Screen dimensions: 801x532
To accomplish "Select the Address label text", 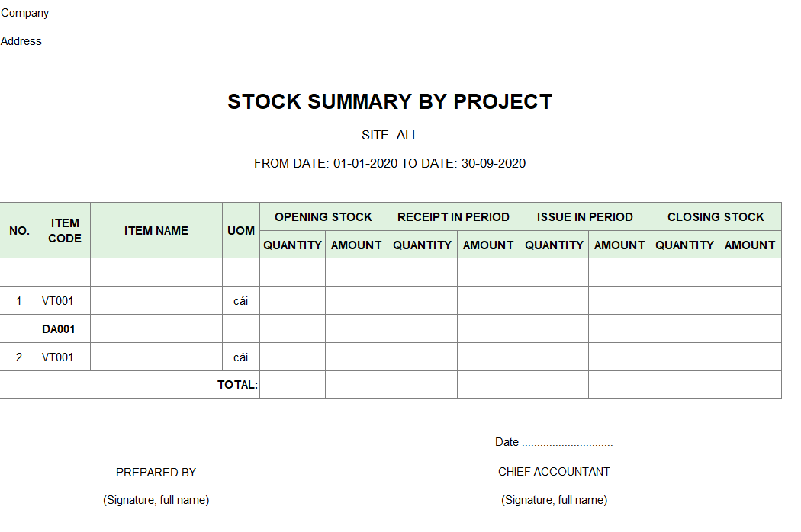I will (x=21, y=41).
